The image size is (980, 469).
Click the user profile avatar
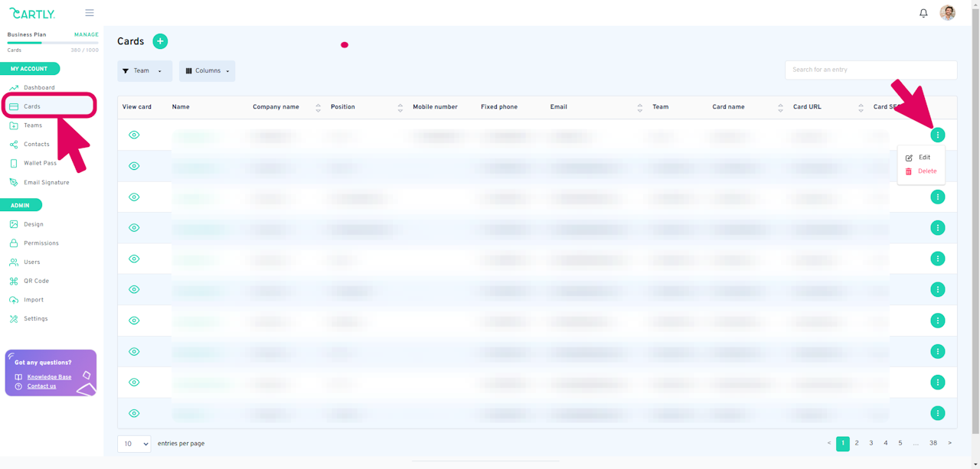pos(947,13)
